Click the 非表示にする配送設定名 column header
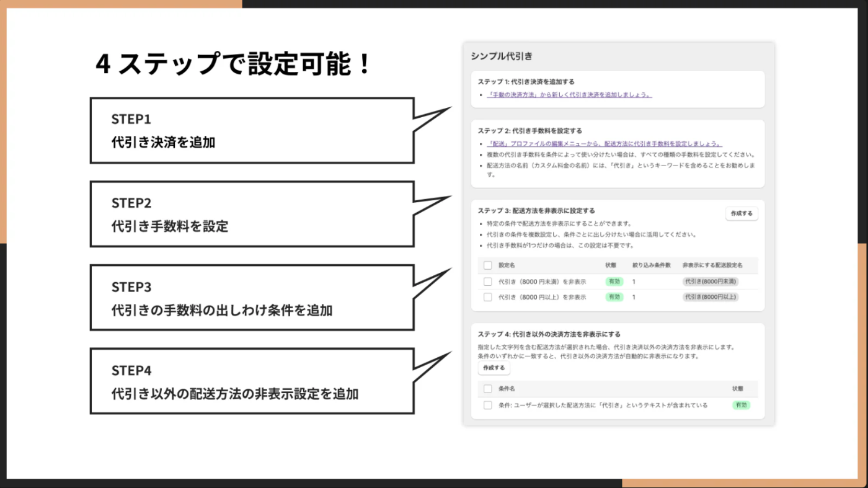The height and width of the screenshot is (488, 868). (x=712, y=265)
